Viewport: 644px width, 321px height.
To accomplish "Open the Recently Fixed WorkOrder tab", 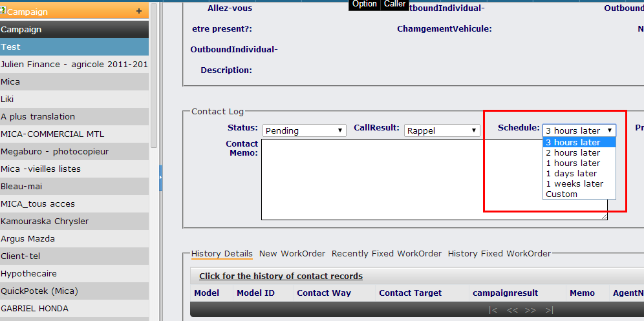I will pyautogui.click(x=386, y=253).
